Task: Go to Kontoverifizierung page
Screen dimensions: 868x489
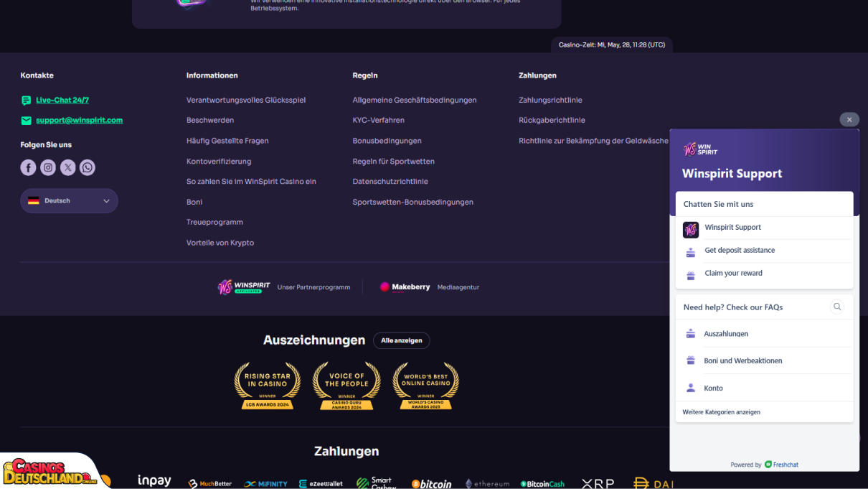Action: pyautogui.click(x=219, y=162)
